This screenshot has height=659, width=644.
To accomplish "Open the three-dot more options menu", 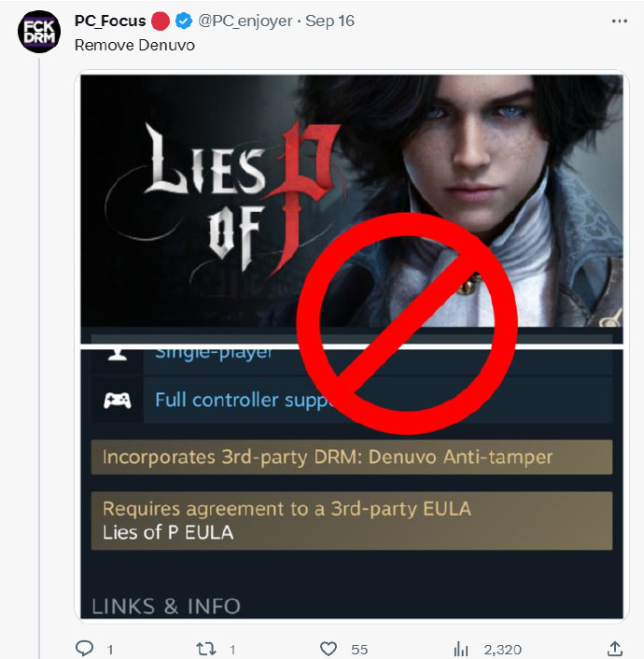I will (x=619, y=21).
